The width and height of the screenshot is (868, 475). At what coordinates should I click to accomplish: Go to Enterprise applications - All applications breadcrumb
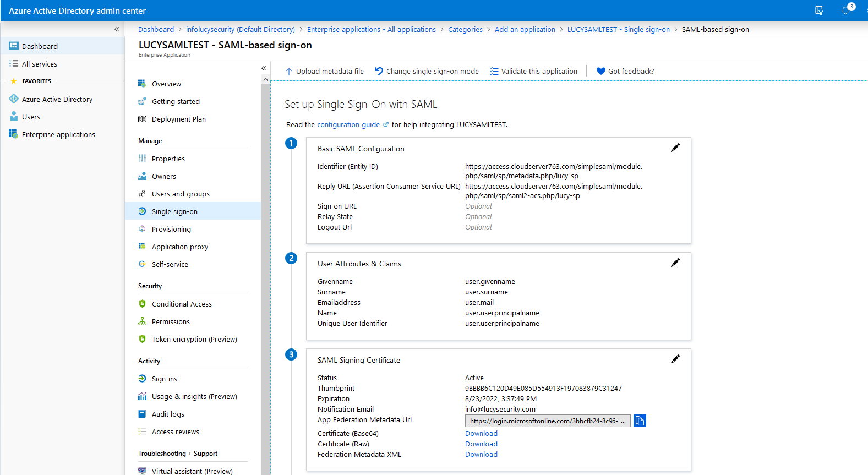372,30
